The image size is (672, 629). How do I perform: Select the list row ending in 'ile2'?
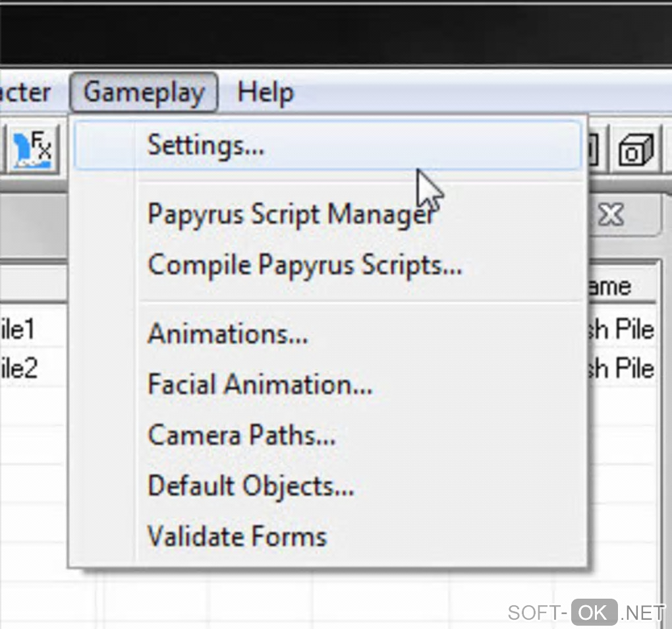coord(18,368)
